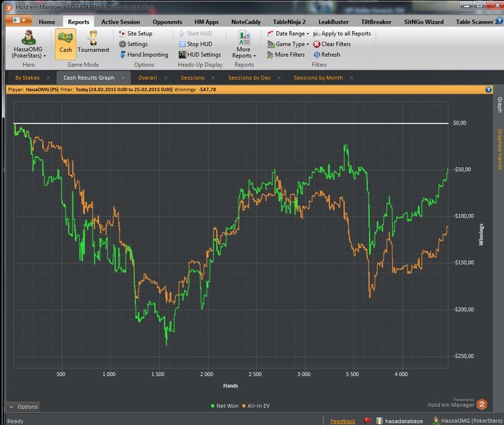Click the hasadatabase status entry
The height and width of the screenshot is (425, 504).
[x=400, y=421]
